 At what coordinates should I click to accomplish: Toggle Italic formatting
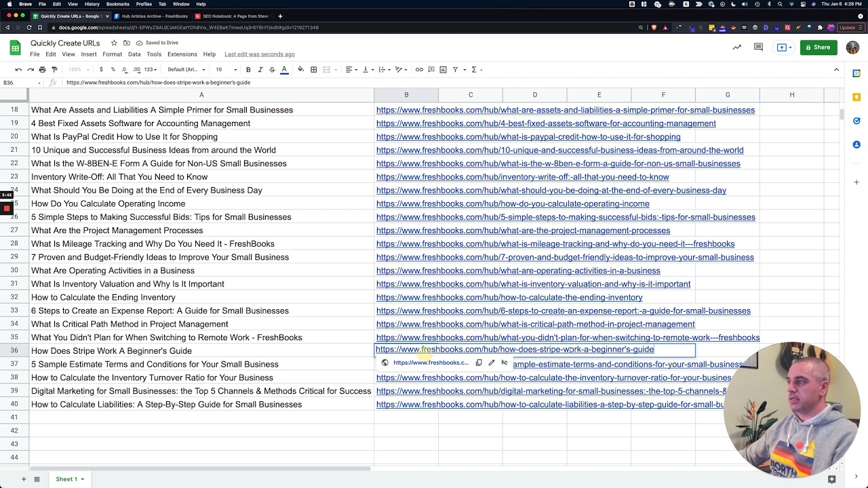[x=260, y=69]
